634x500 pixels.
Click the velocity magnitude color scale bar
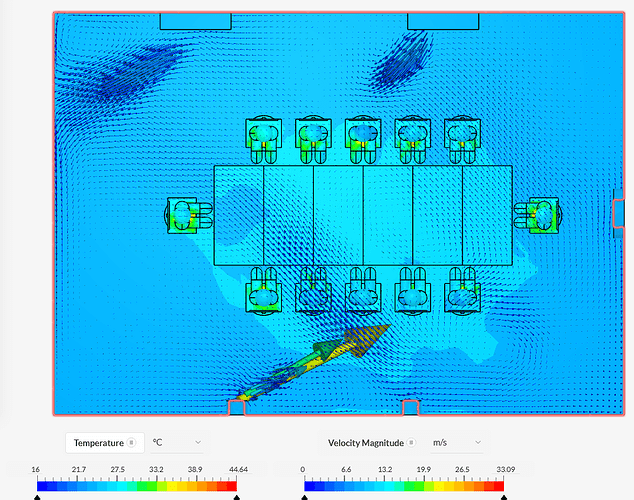tap(404, 486)
